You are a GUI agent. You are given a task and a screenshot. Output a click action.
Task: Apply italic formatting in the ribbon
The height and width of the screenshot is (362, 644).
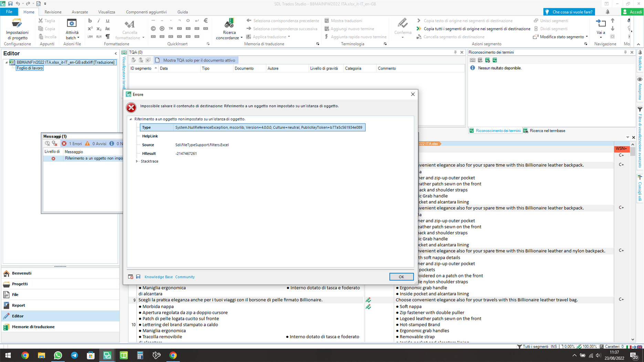(x=99, y=21)
